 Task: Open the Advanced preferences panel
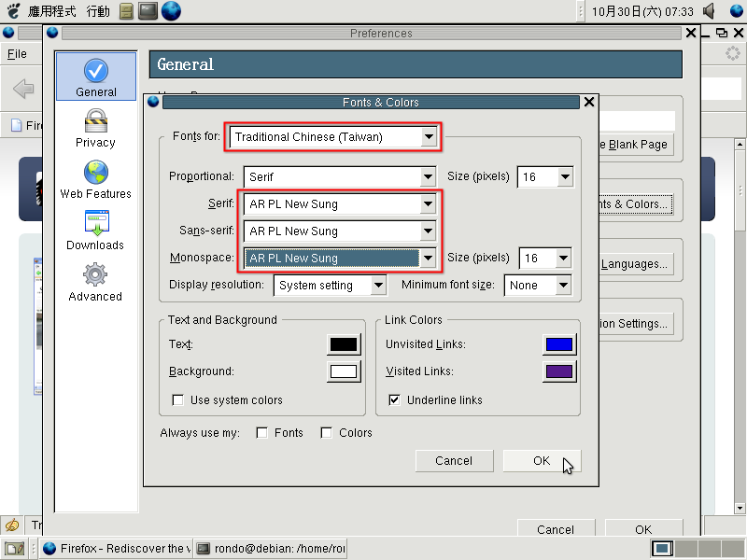point(95,283)
